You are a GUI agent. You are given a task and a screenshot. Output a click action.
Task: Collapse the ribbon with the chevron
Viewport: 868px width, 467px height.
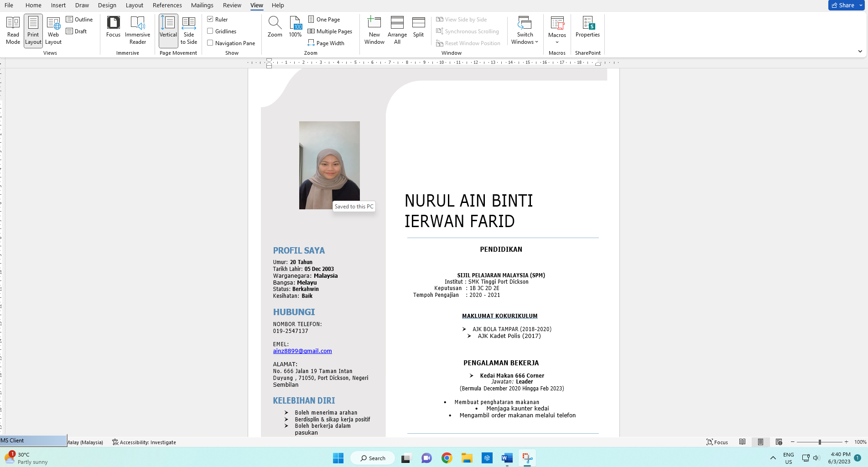tap(860, 52)
